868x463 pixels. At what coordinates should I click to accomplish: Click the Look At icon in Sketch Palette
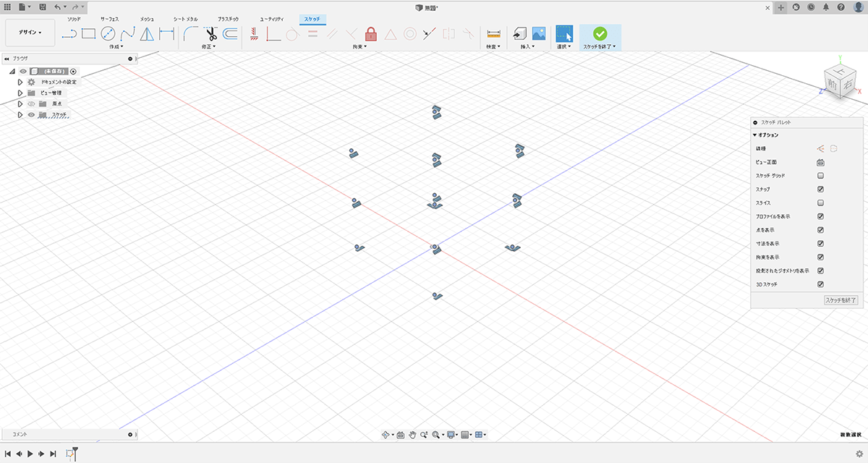[821, 162]
